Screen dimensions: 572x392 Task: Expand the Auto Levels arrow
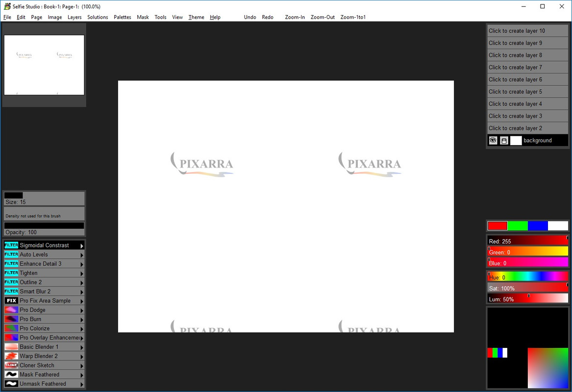point(82,255)
